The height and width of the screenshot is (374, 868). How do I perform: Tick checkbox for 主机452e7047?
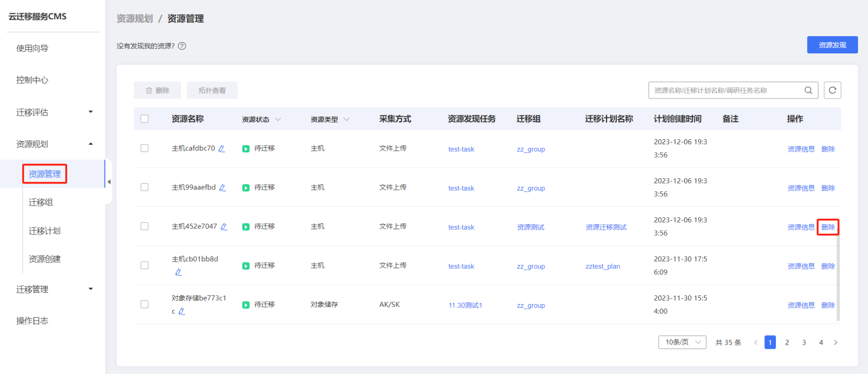click(x=145, y=226)
